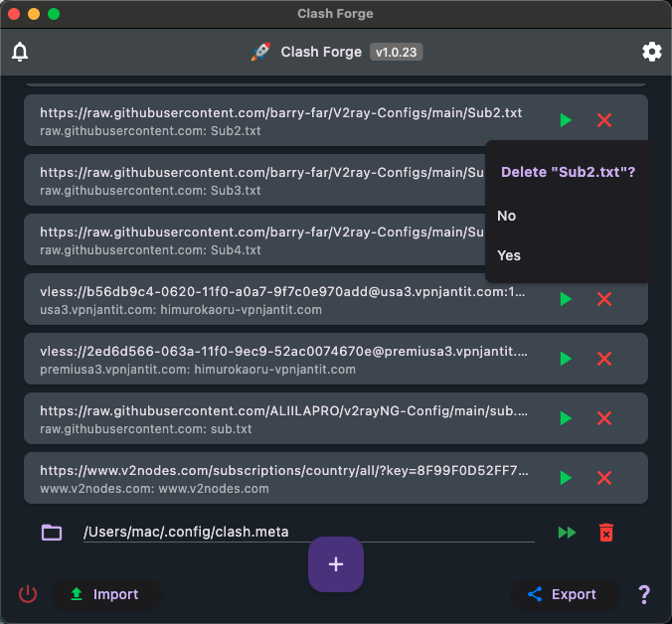Click the v1.0.23 version badge
The image size is (672, 624).
[x=396, y=53]
